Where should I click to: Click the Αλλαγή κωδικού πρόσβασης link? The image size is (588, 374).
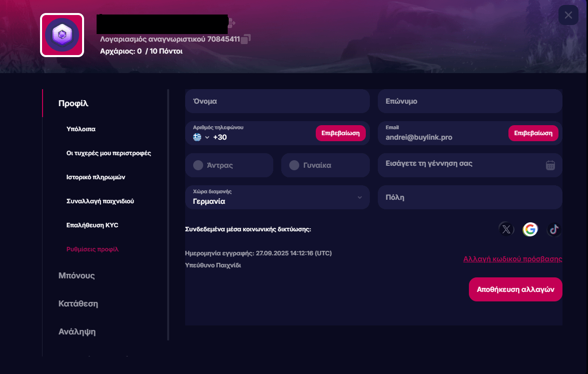click(x=512, y=259)
